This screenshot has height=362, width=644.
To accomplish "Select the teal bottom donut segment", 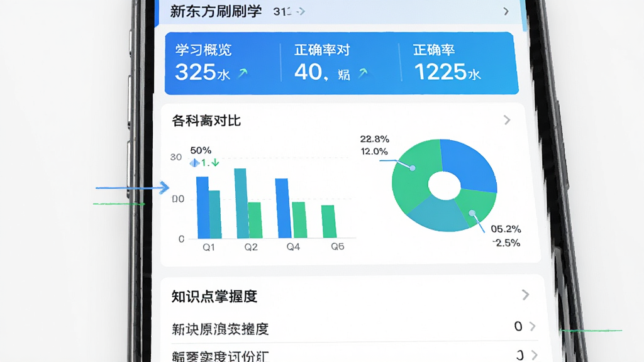I will (x=440, y=216).
